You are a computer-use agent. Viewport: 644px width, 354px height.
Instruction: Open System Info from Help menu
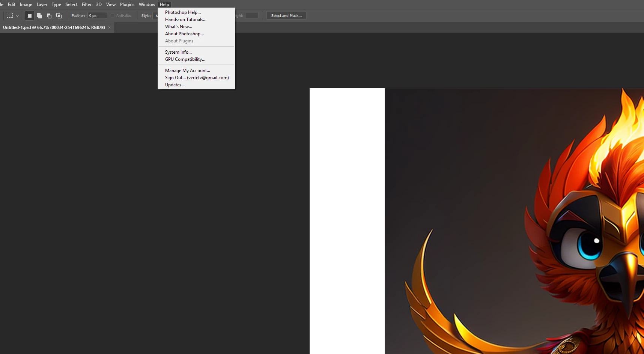click(x=197, y=52)
